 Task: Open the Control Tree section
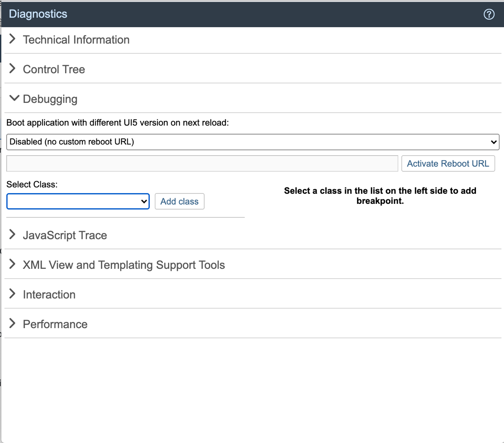[54, 69]
